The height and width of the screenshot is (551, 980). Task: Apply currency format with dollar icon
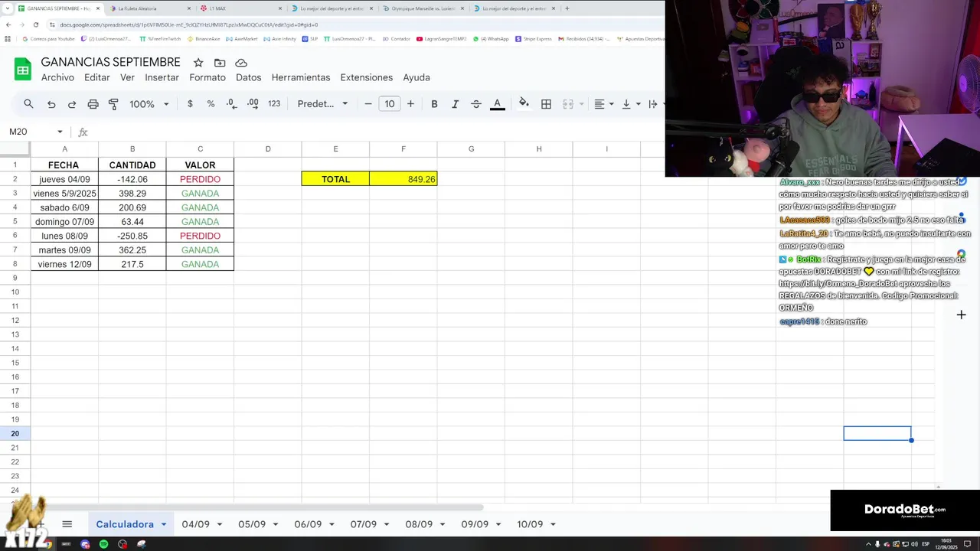[x=190, y=104]
